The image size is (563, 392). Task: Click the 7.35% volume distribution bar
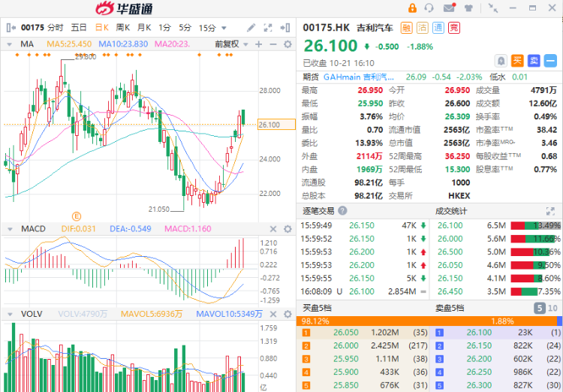[535, 291]
